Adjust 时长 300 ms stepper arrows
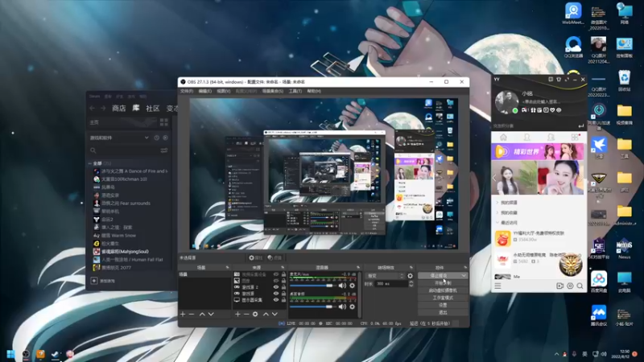 [x=411, y=284]
